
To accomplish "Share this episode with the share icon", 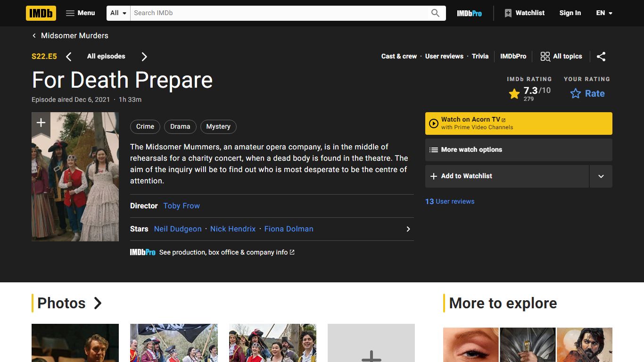I will (x=601, y=57).
